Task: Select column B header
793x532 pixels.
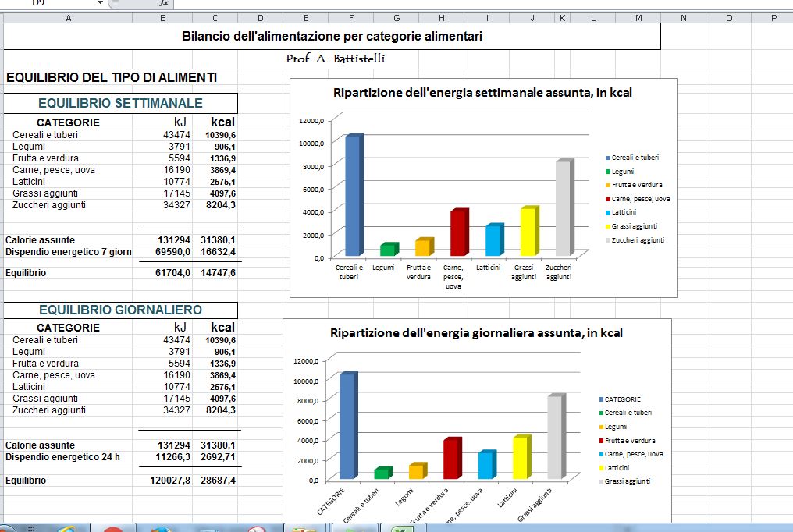Action: 163,18
